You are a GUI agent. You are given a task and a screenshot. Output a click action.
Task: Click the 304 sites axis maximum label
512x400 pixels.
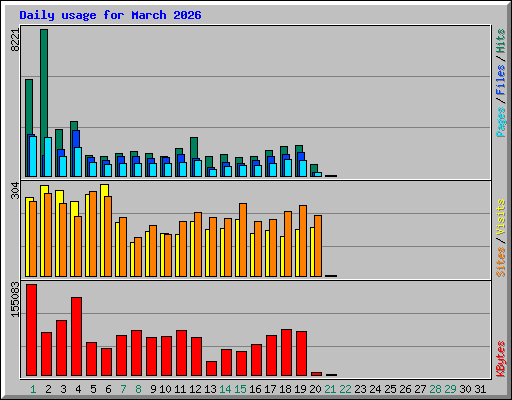pos(15,191)
